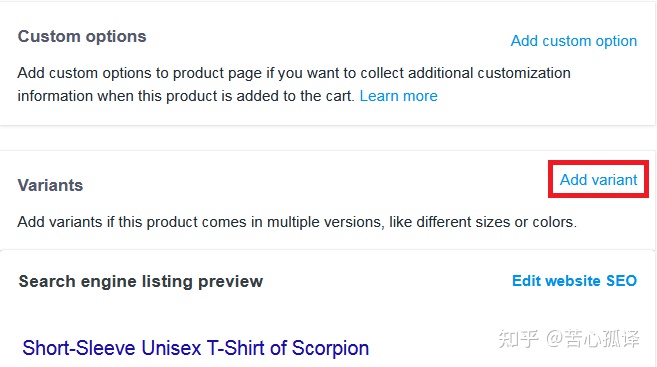This screenshot has width=657, height=367.
Task: Select the Variants section heading
Action: [x=50, y=185]
